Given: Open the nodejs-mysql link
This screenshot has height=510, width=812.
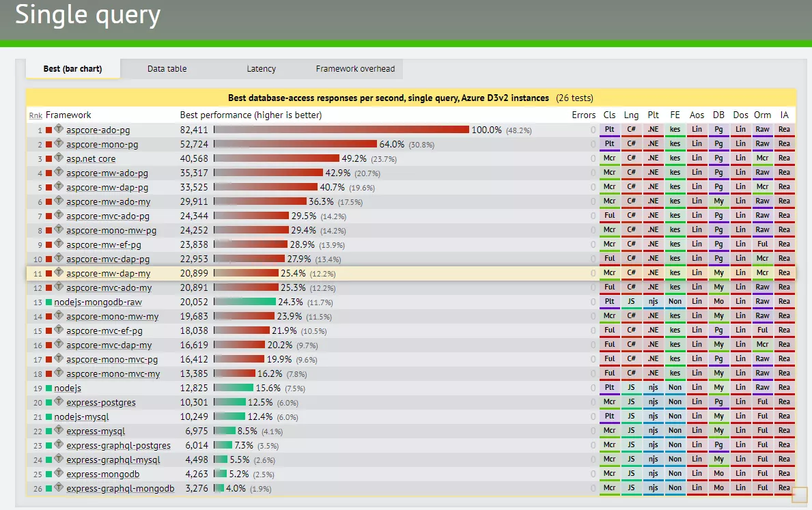Looking at the screenshot, I should click(x=81, y=416).
